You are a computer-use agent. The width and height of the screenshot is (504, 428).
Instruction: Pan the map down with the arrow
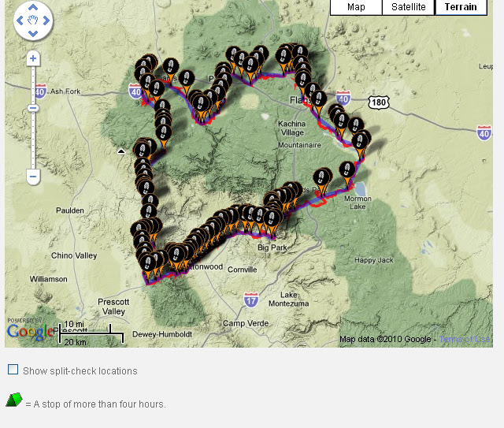(x=33, y=33)
